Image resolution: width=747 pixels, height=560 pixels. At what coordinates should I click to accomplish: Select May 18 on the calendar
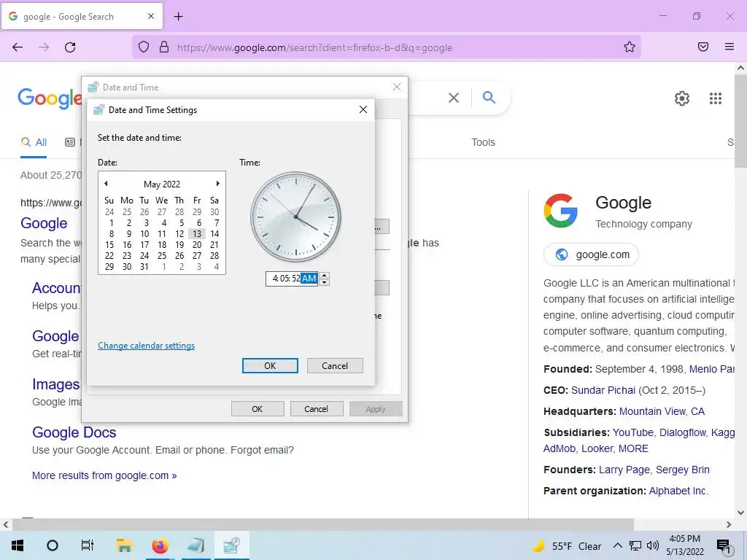click(162, 245)
